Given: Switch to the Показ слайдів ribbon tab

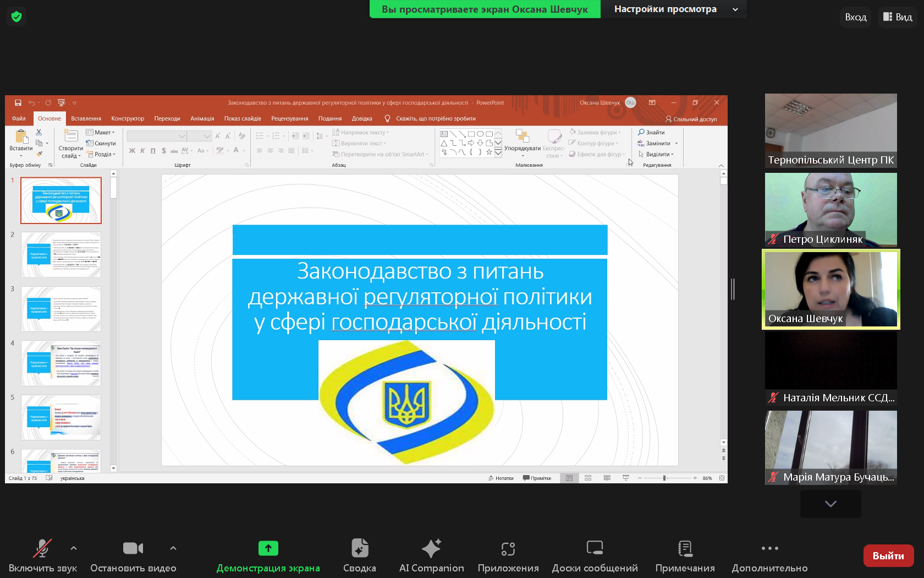Looking at the screenshot, I should [243, 118].
